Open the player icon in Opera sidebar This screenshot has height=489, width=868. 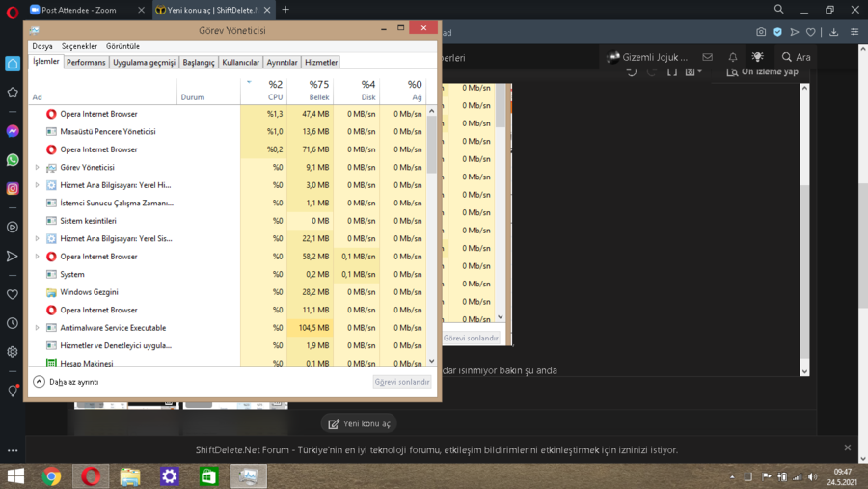tap(13, 227)
